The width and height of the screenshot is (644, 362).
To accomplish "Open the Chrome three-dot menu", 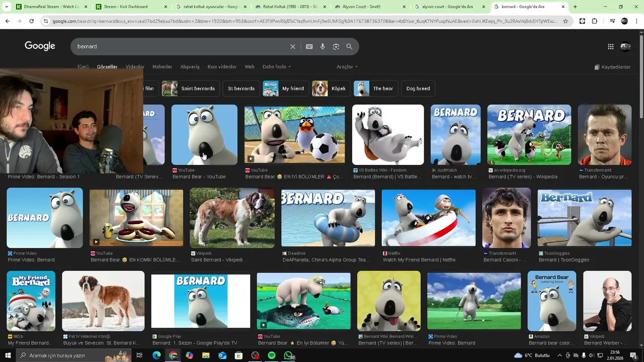I will pos(637,21).
